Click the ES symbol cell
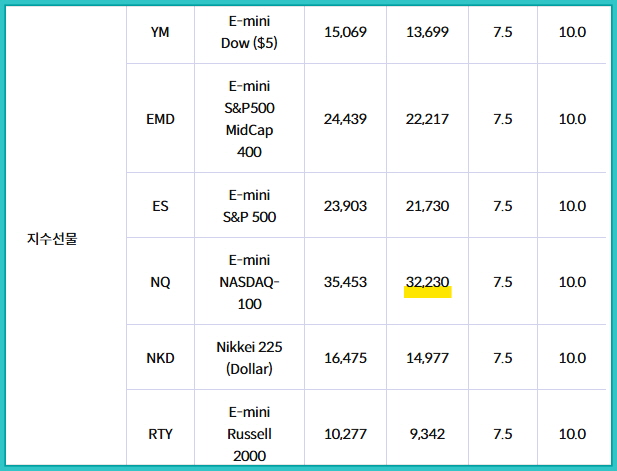 pos(160,206)
